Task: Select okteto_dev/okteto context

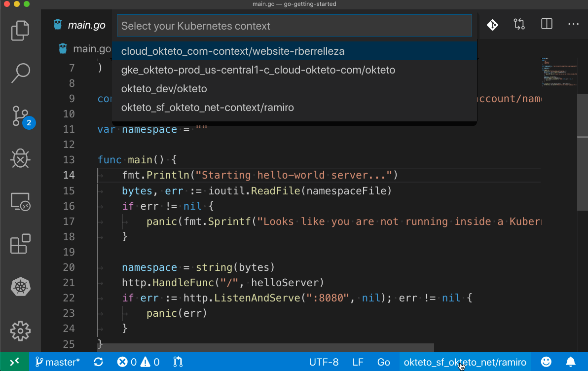Action: (294, 88)
